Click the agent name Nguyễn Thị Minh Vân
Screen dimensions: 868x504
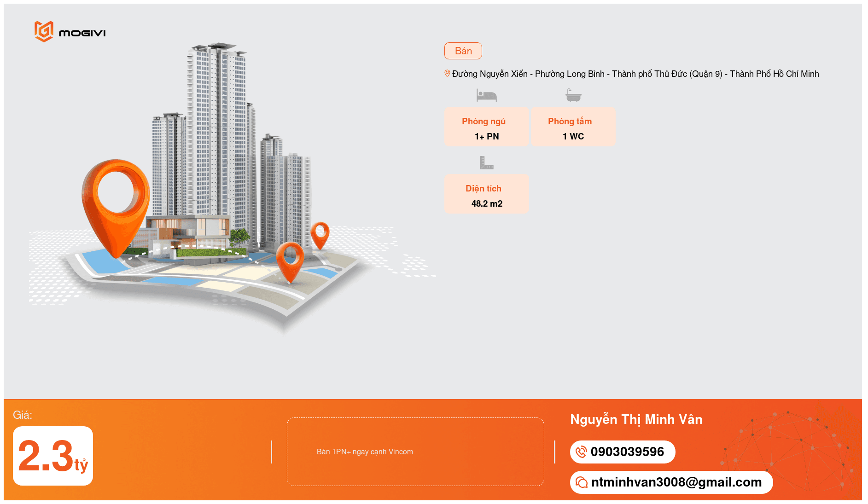pos(636,420)
